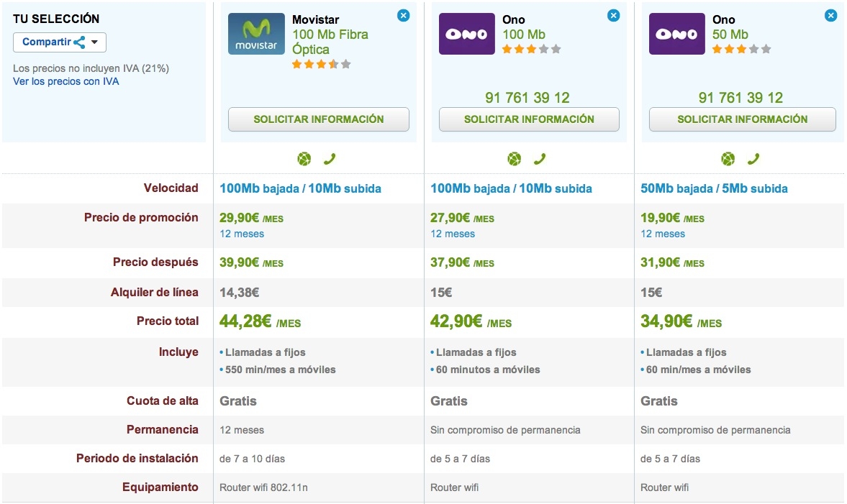Image resolution: width=847 pixels, height=504 pixels.
Task: Click the 14,38€ line rental value
Action: [240, 293]
